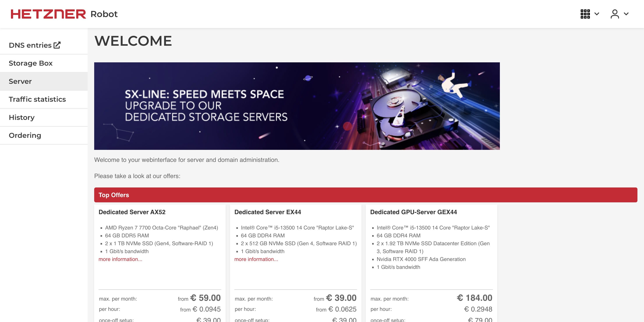Open the DNS entries external link icon
The width and height of the screenshot is (644, 322).
pyautogui.click(x=57, y=45)
